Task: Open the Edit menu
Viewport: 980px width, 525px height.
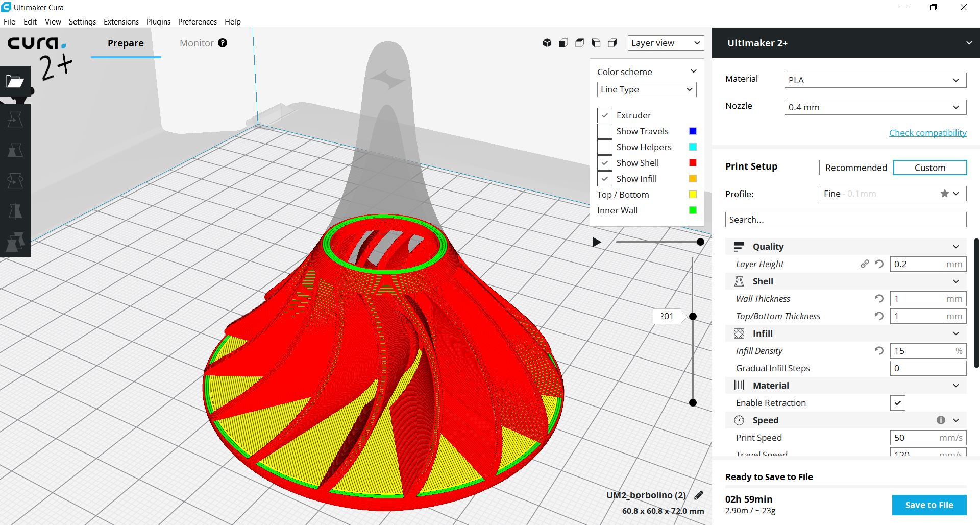Action: 30,22
